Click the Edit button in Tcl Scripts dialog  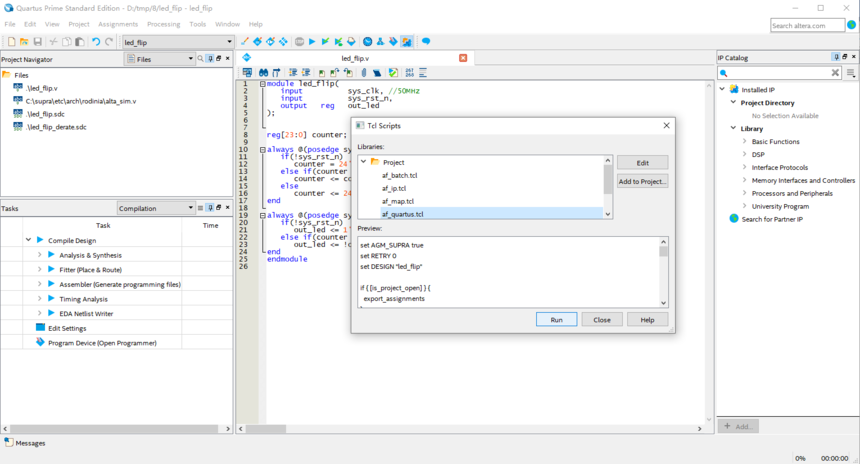(642, 162)
